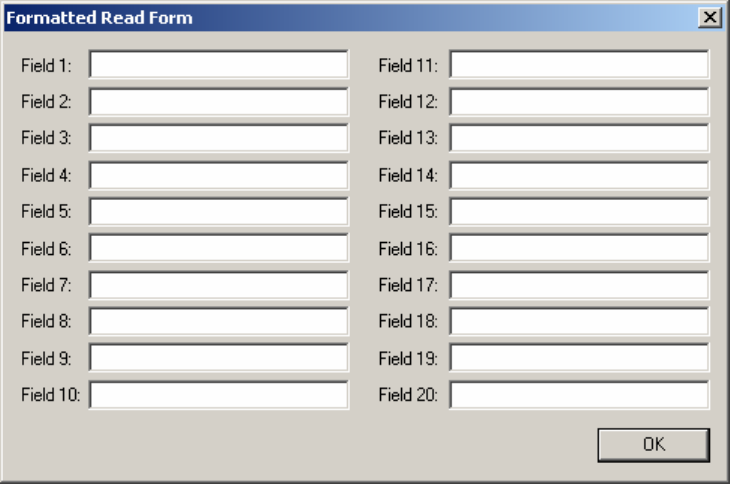Close the Formatted Read Form dialog

(710, 17)
